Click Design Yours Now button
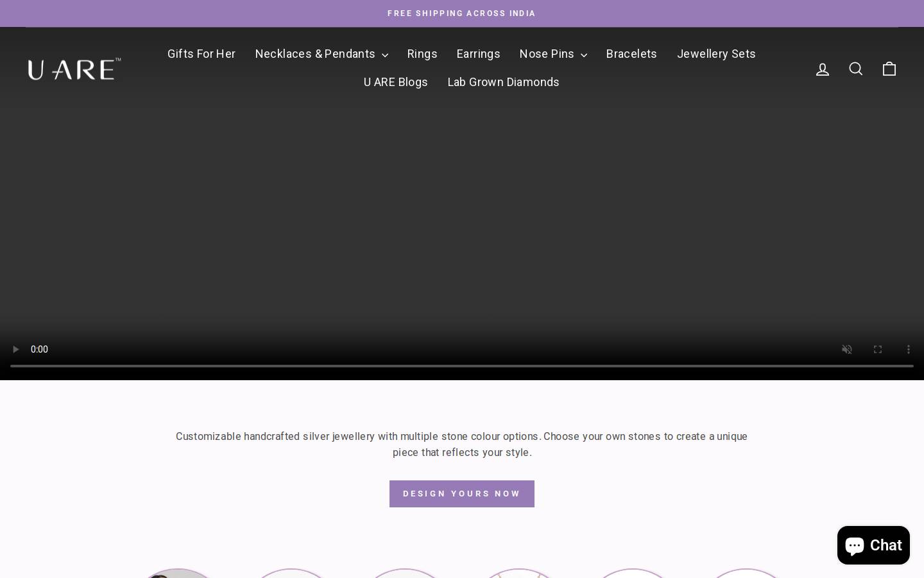Viewport: 924px width, 578px height. tap(462, 494)
